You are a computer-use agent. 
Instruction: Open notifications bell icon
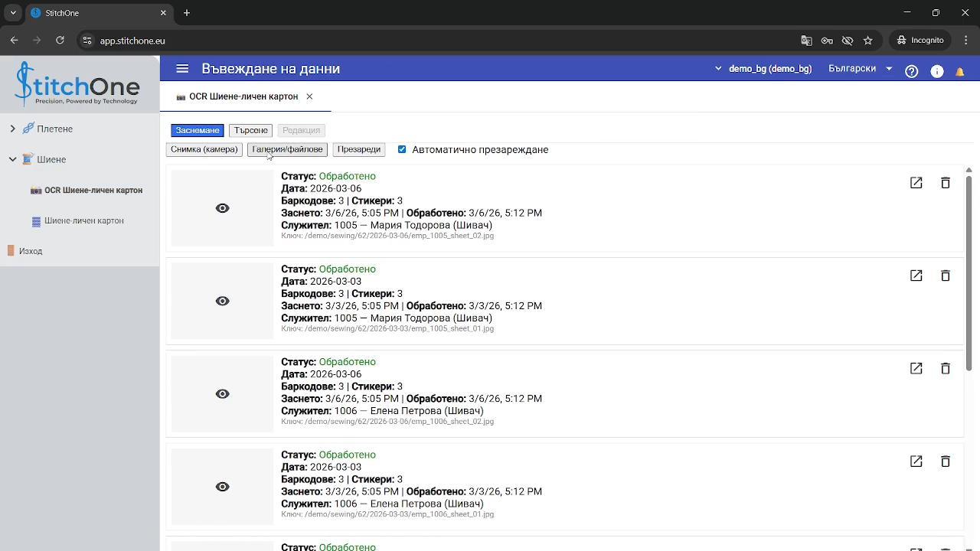[959, 71]
